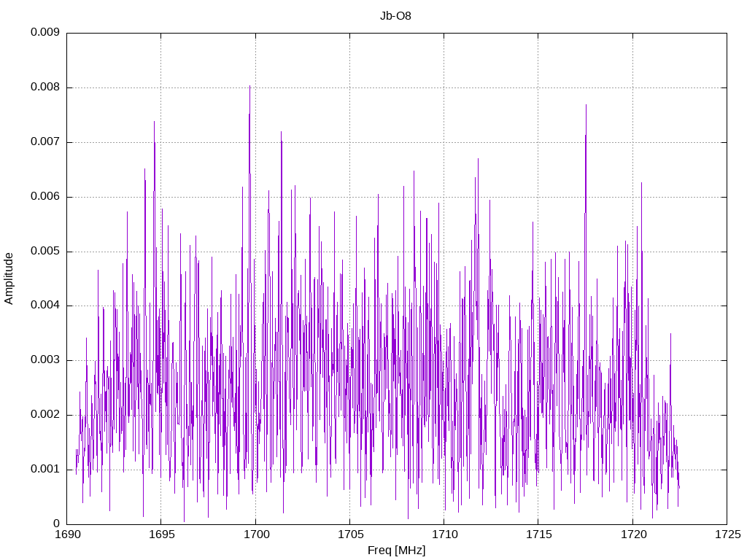
Task: Click the 1700 x-axis tick label
Action: pyautogui.click(x=257, y=534)
